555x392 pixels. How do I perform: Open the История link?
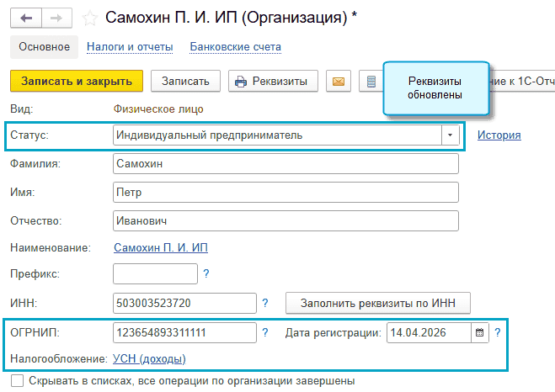499,135
